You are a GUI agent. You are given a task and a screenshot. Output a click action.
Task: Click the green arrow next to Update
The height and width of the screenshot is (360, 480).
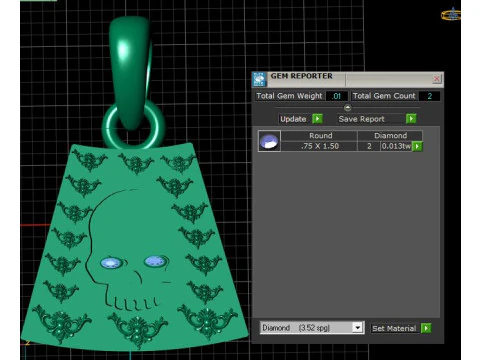(x=317, y=119)
